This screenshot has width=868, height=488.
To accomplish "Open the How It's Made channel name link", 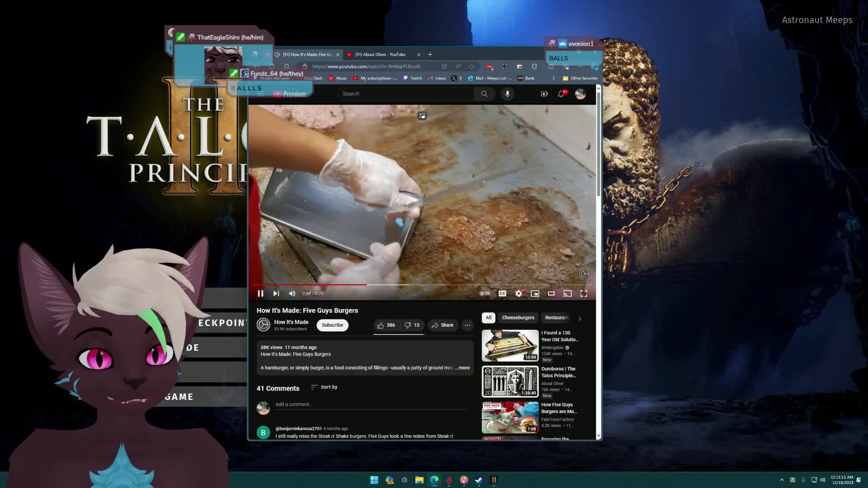I will [x=291, y=322].
